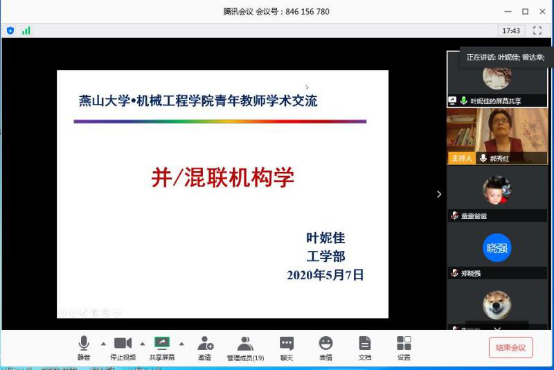The height and width of the screenshot is (370, 554).
Task: Open the chat (聊天) panel
Action: (287, 347)
